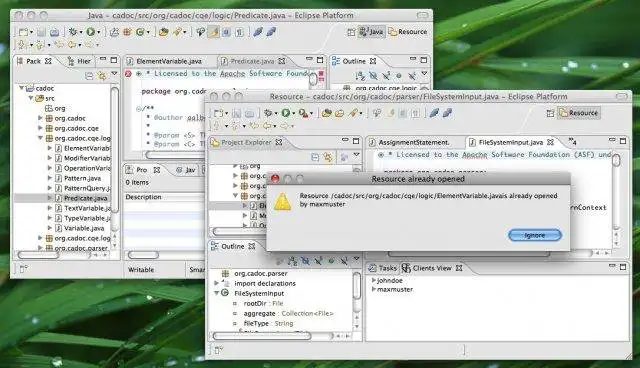Select the aggregate field in the Outline
The height and width of the screenshot is (368, 640).
pyautogui.click(x=288, y=313)
